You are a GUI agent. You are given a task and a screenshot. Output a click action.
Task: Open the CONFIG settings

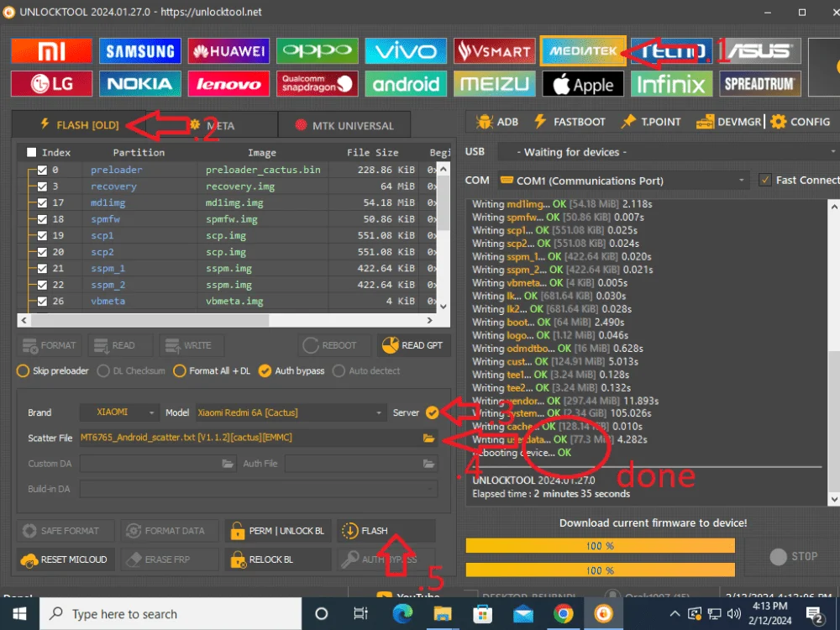801,122
